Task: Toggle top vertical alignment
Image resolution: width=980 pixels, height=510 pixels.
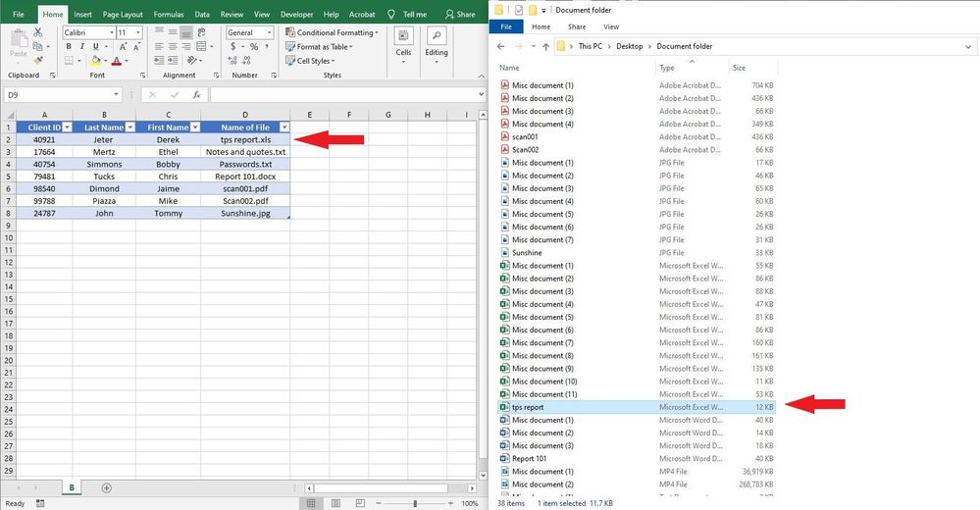Action: (159, 31)
